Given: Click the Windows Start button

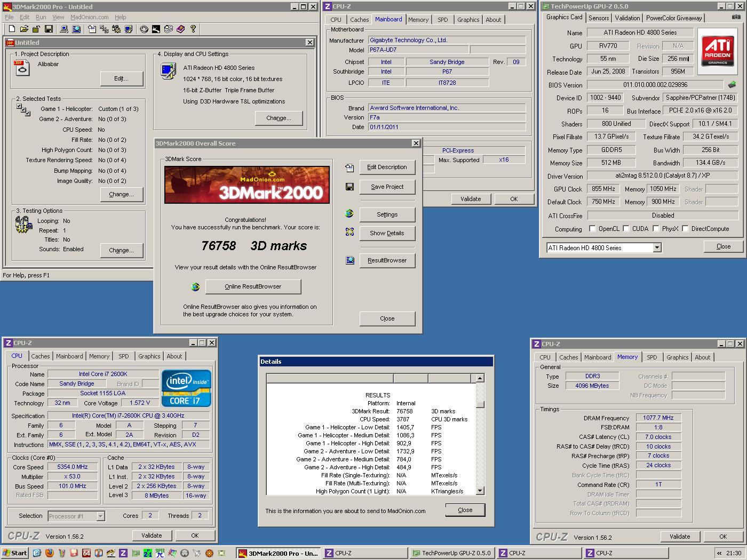Looking at the screenshot, I should click(x=15, y=553).
